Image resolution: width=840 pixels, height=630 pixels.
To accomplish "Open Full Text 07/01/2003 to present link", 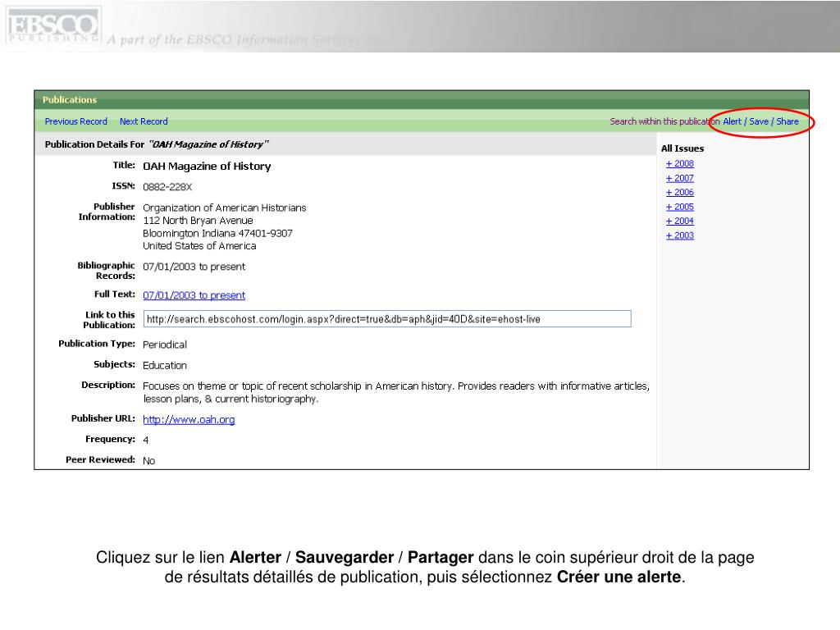I will click(194, 295).
